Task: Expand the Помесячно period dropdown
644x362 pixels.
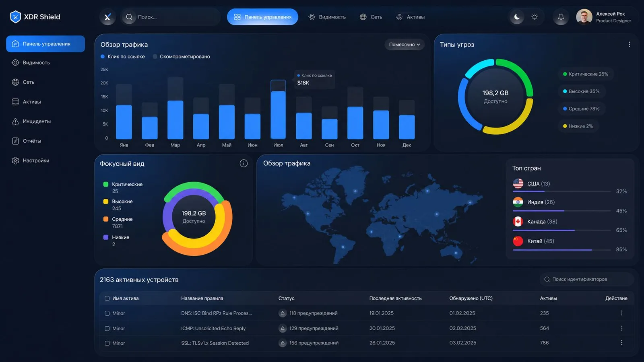Action: 404,45
